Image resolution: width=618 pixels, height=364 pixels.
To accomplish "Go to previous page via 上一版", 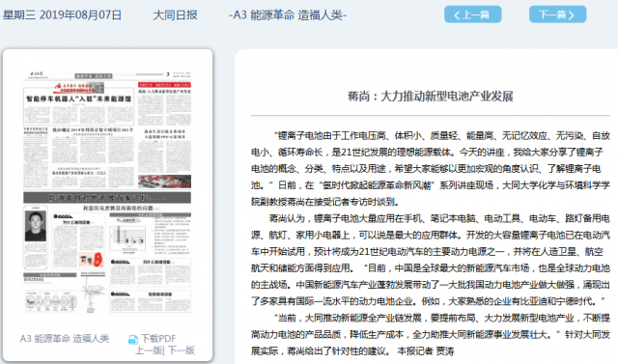I will click(149, 350).
